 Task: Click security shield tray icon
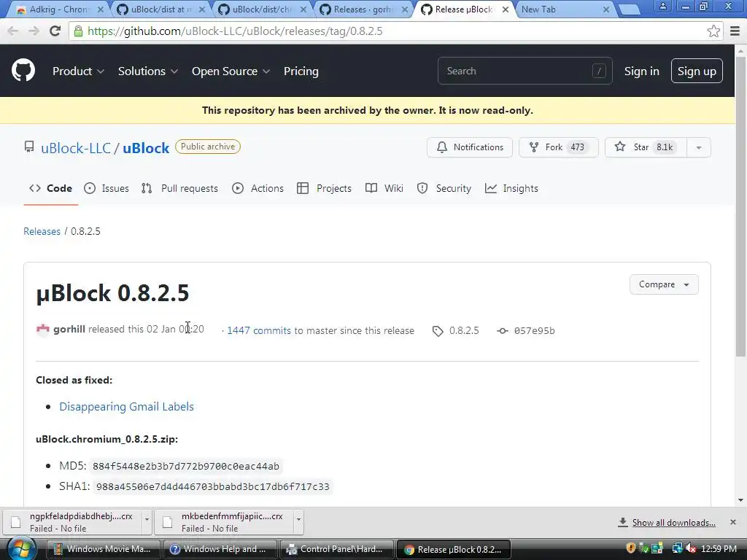631,549
